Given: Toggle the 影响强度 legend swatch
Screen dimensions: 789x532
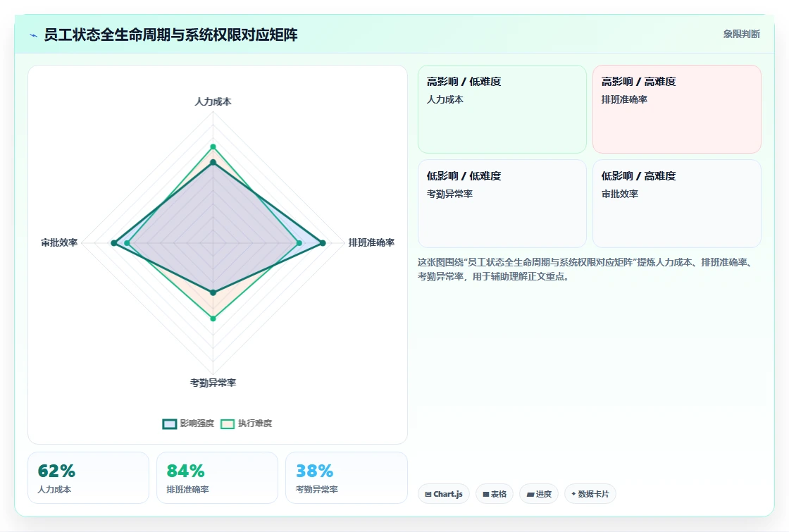Looking at the screenshot, I should pos(170,423).
